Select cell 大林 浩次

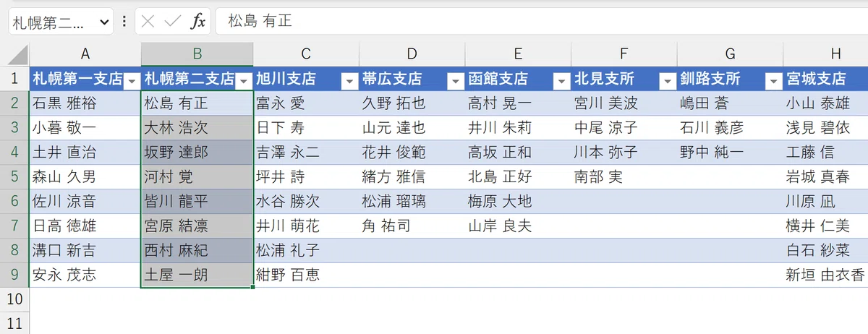[197, 128]
